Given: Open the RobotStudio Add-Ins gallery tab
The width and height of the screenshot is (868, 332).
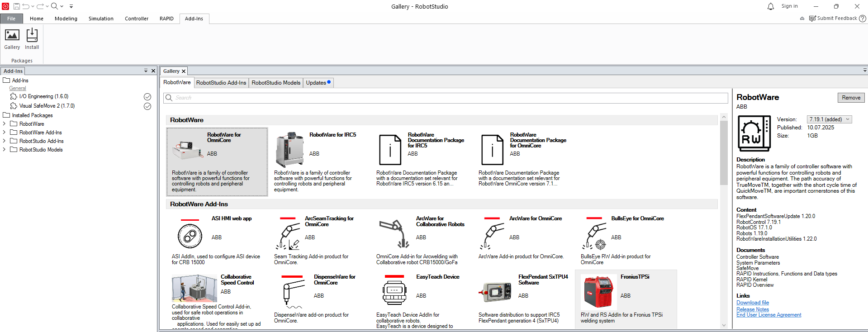Looking at the screenshot, I should point(221,83).
